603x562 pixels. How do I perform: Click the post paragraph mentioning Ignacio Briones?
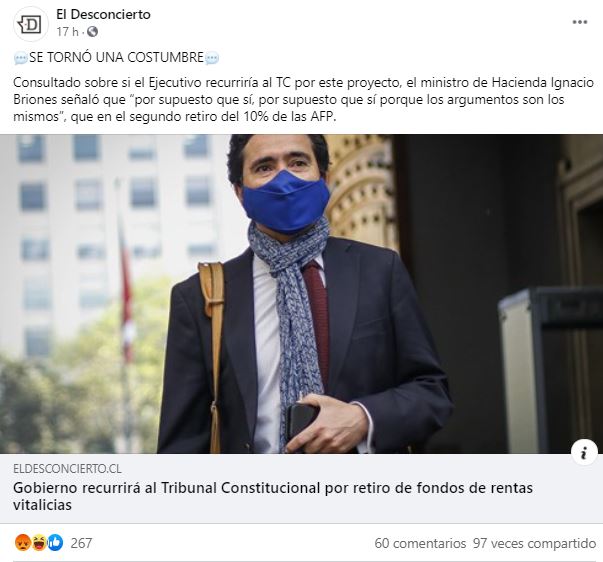[x=303, y=99]
